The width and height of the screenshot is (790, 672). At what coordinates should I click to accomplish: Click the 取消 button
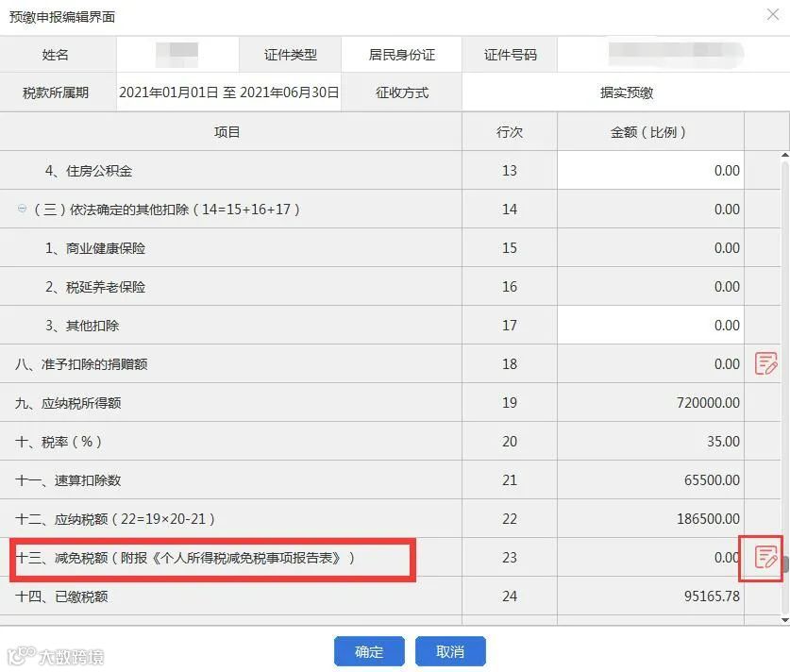(x=450, y=651)
